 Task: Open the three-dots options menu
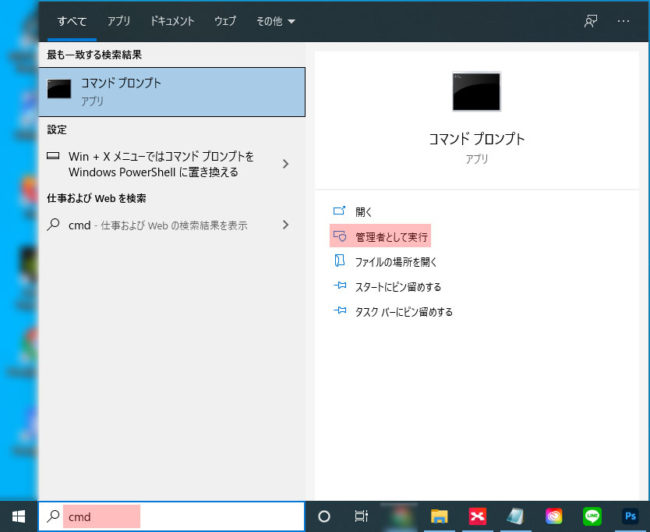623,21
